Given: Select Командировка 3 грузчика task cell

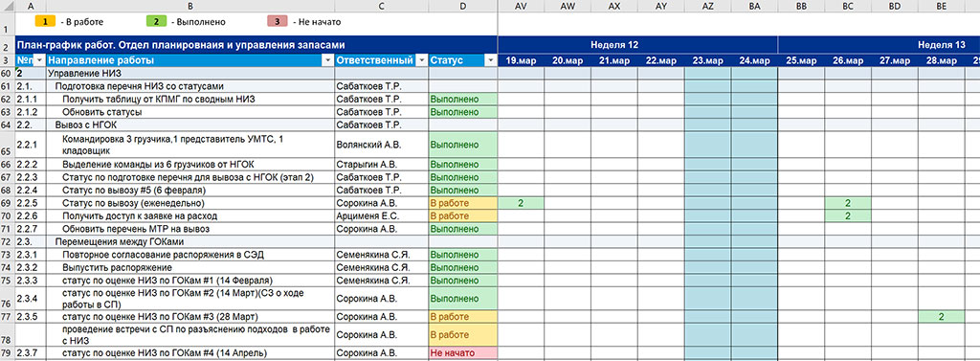Looking at the screenshot, I should (190, 145).
